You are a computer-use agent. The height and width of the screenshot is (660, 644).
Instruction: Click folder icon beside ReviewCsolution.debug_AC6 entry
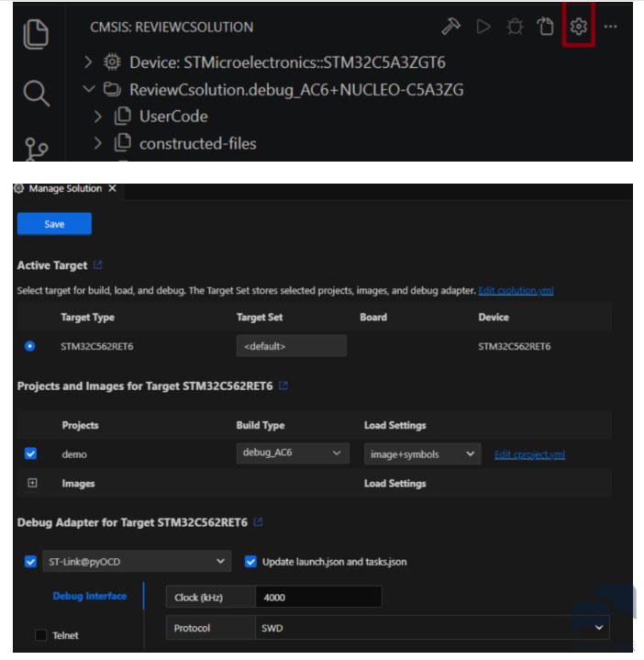(x=112, y=89)
